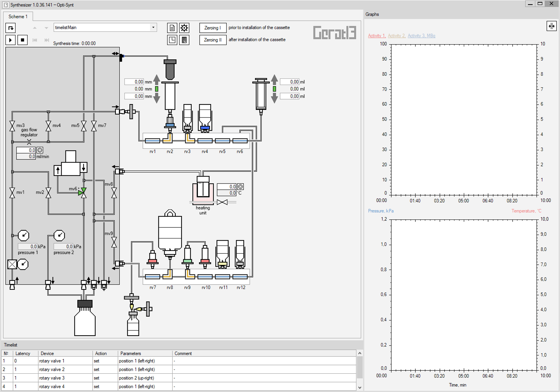Stop the synthesis with the stop button
Image resolution: width=560 pixels, height=392 pixels.
coord(22,40)
